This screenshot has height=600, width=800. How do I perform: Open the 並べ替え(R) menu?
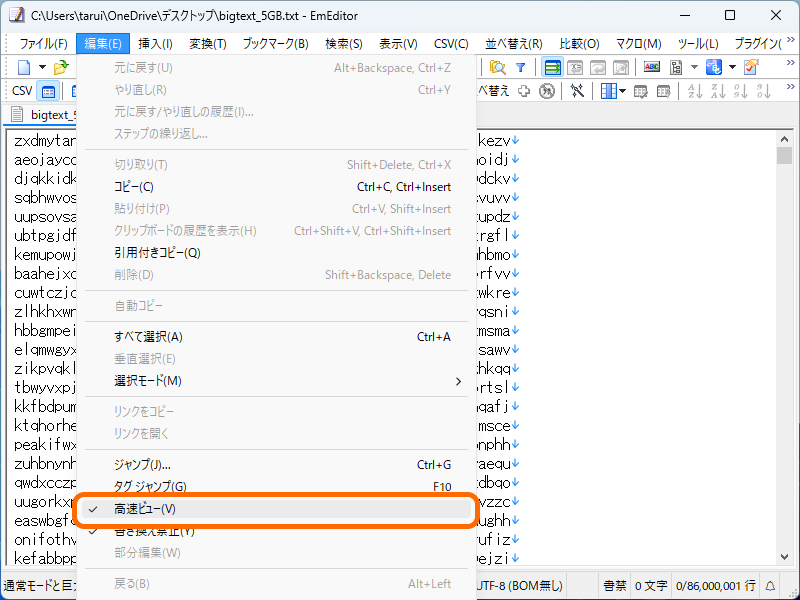514,43
